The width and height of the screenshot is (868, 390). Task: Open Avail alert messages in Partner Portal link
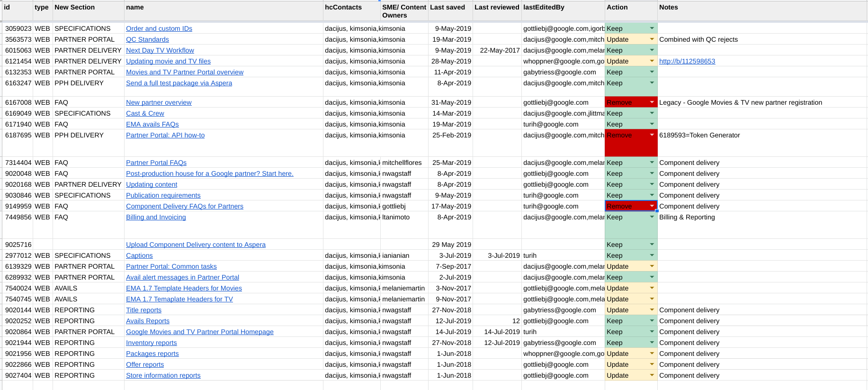pyautogui.click(x=182, y=277)
